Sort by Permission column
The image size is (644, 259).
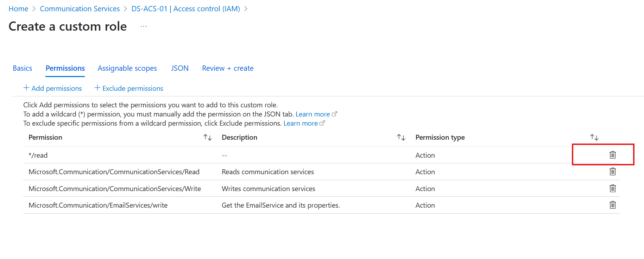click(x=207, y=138)
